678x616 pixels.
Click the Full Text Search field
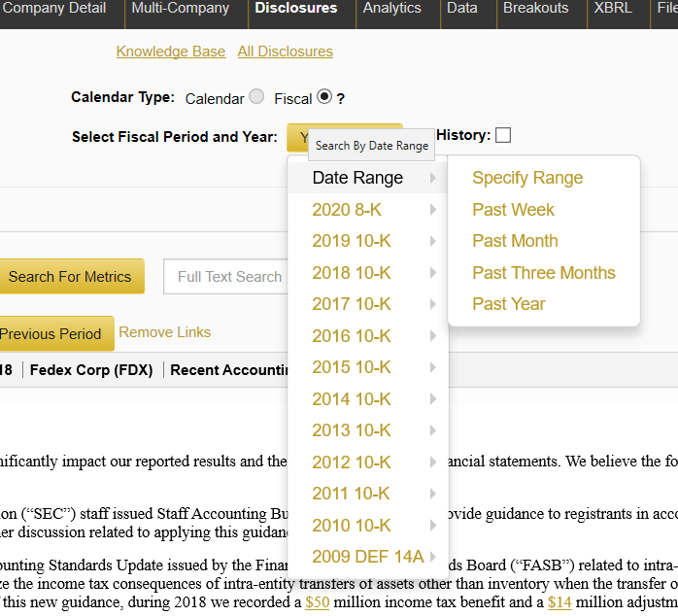(x=228, y=277)
